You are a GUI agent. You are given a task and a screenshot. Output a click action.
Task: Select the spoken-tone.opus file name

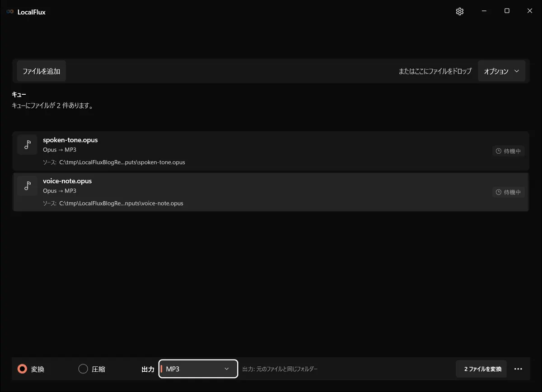tap(70, 140)
